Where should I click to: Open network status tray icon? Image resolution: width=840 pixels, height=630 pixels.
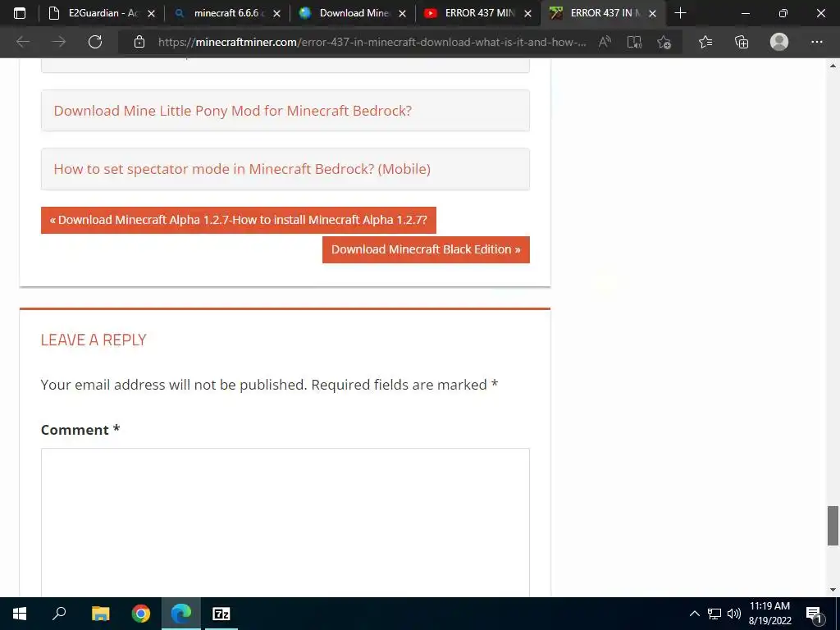tap(714, 614)
